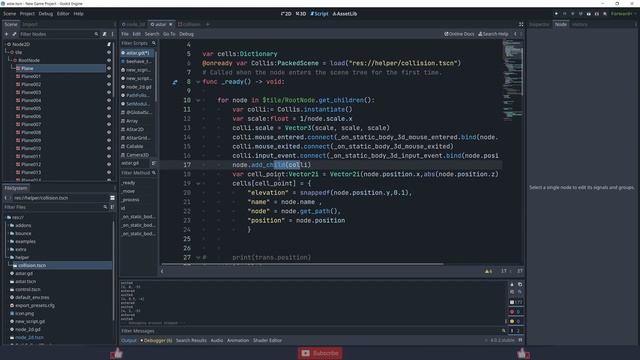The width and height of the screenshot is (640, 360).
Task: Open script editor Go To menu
Action: pos(169,34)
